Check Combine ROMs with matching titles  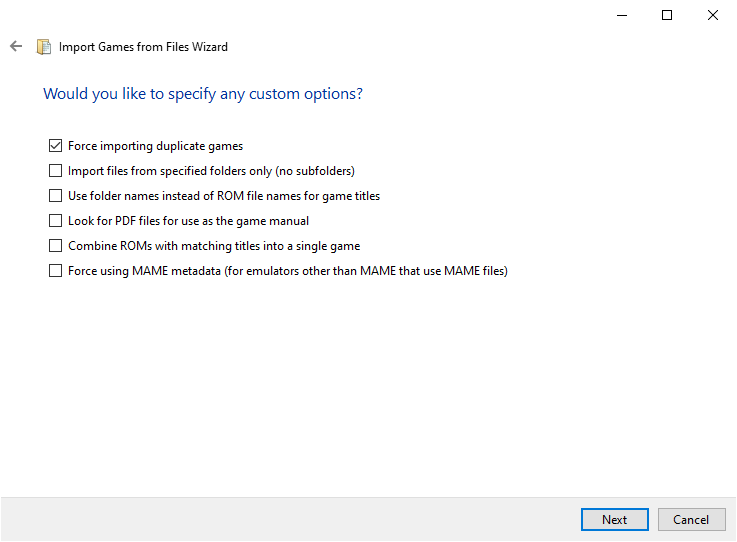(55, 245)
